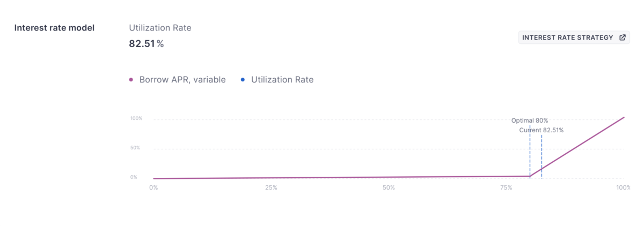Click the Optimal 80% marker label
Screen dimensions: 644x226
529,120
